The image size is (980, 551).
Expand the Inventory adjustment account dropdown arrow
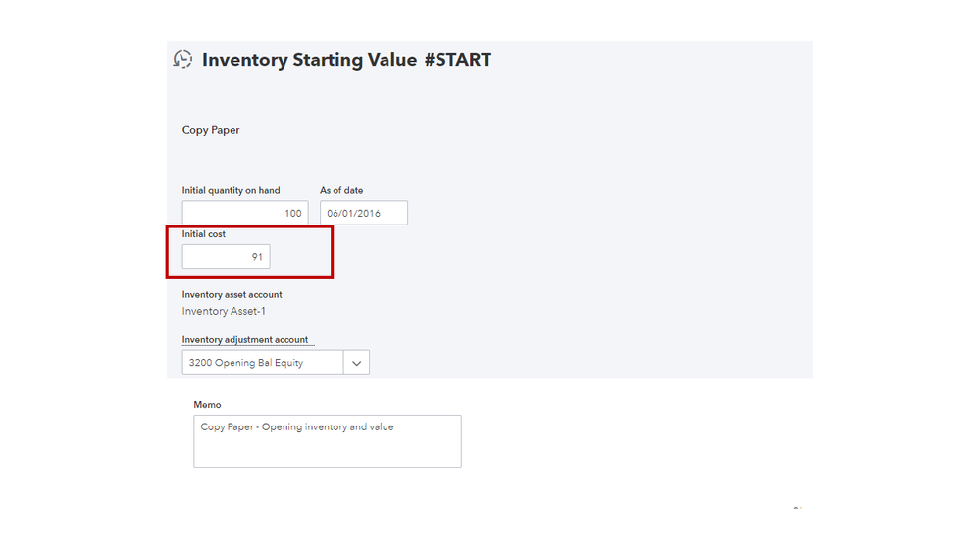coord(356,363)
